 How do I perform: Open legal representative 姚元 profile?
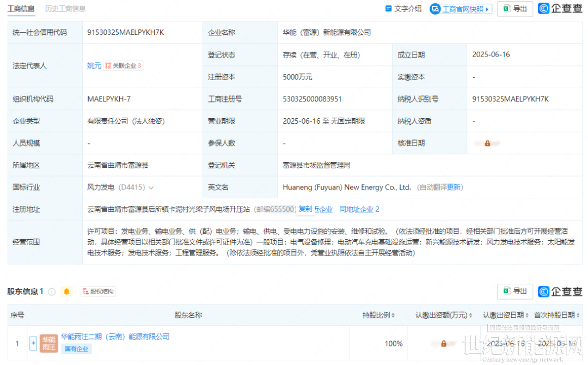[94, 66]
